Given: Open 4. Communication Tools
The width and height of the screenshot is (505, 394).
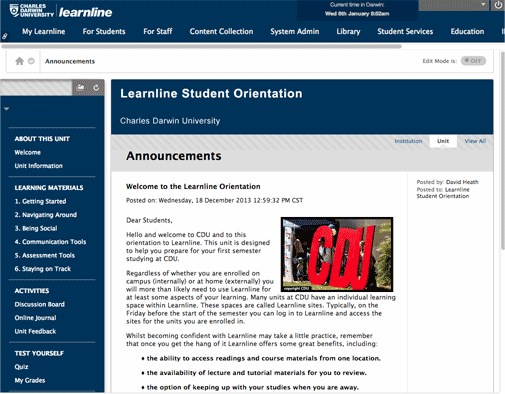Looking at the screenshot, I should click(x=50, y=242).
